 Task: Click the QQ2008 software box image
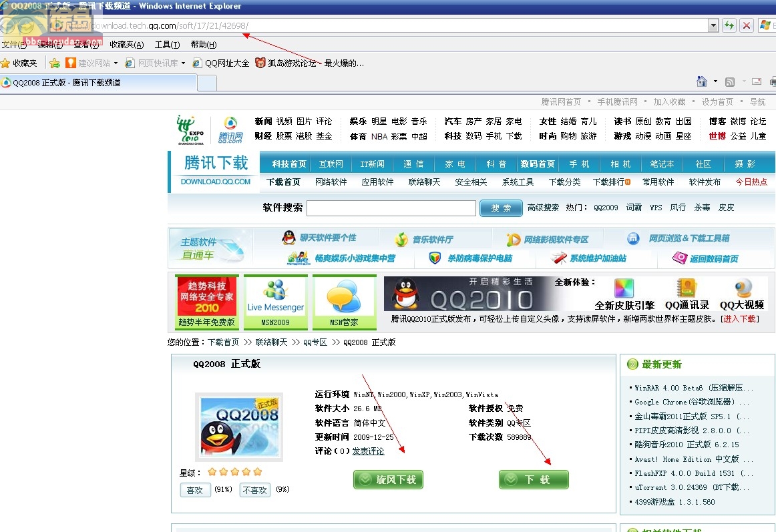239,427
